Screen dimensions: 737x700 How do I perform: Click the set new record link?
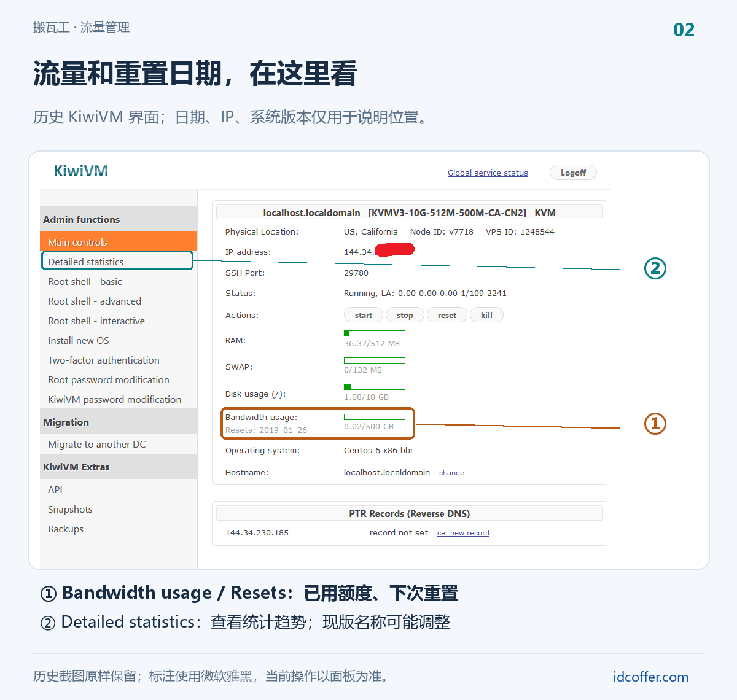click(x=463, y=533)
